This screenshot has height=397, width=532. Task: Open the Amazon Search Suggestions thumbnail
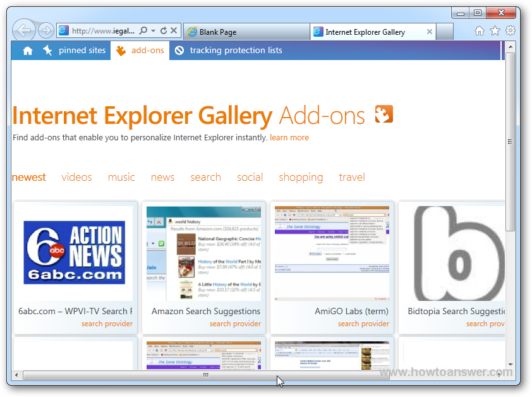click(x=203, y=253)
